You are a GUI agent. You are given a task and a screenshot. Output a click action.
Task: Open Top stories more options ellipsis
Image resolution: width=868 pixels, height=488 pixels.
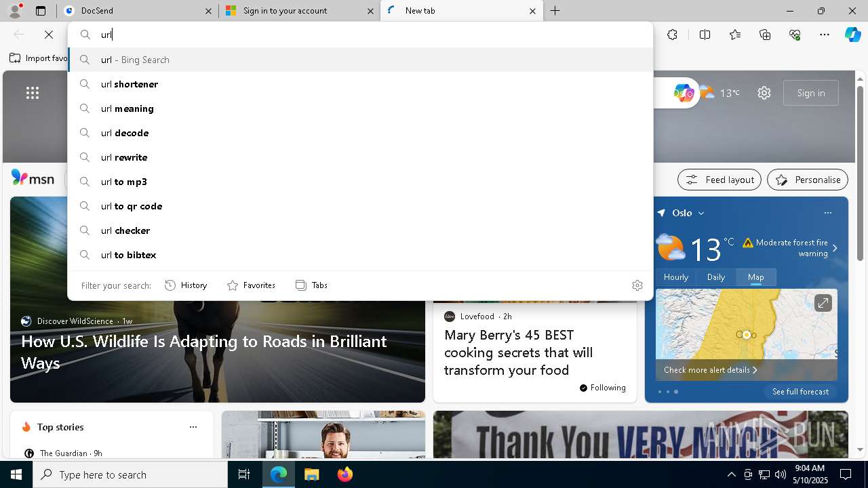click(x=193, y=427)
